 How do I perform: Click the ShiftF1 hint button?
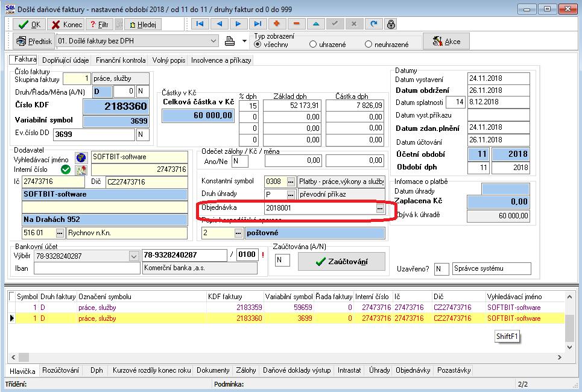507,337
